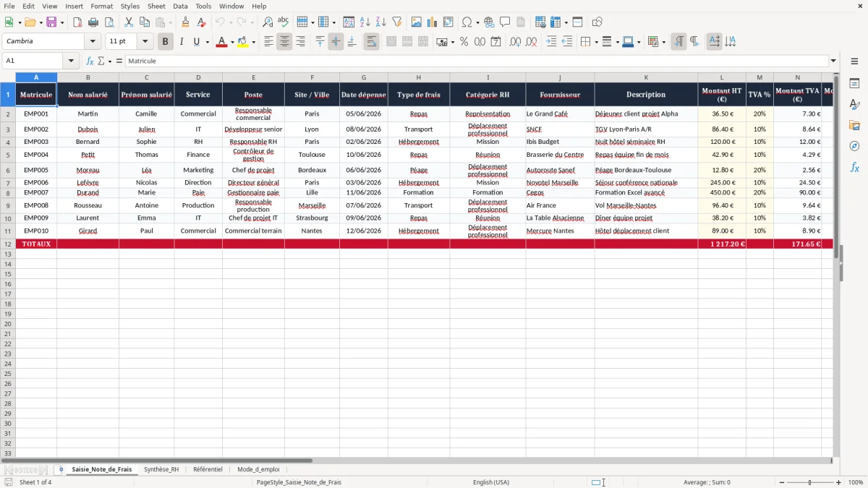Format as Date icon
868x488 pixels.
click(x=496, y=42)
